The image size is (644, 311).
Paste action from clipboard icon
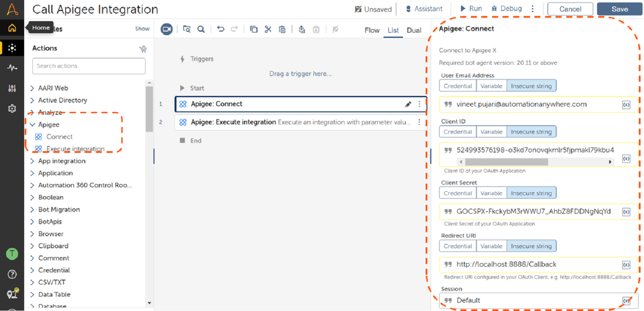pos(282,29)
